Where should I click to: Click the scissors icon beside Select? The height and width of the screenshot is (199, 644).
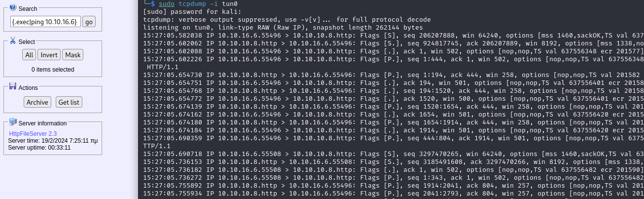[x=13, y=41]
